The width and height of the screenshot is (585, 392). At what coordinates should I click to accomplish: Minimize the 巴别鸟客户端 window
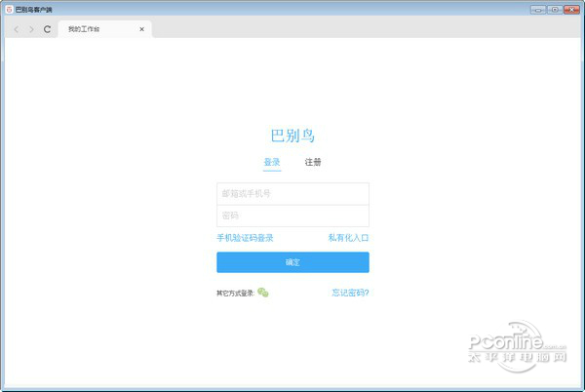[x=538, y=10]
